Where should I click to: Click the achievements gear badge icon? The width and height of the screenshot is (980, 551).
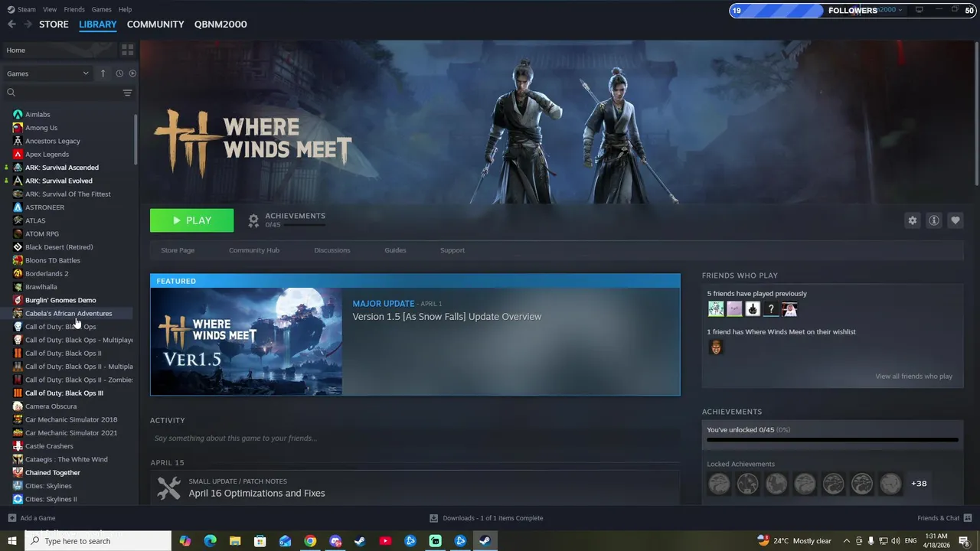coord(253,220)
